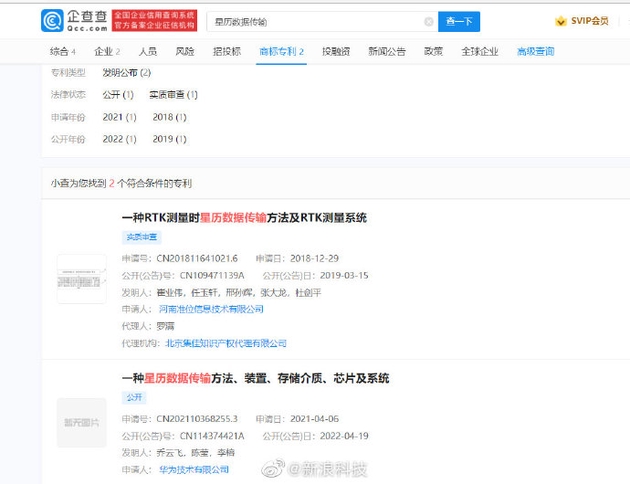
Task: Open the 全球企业 tab
Action: pos(480,51)
